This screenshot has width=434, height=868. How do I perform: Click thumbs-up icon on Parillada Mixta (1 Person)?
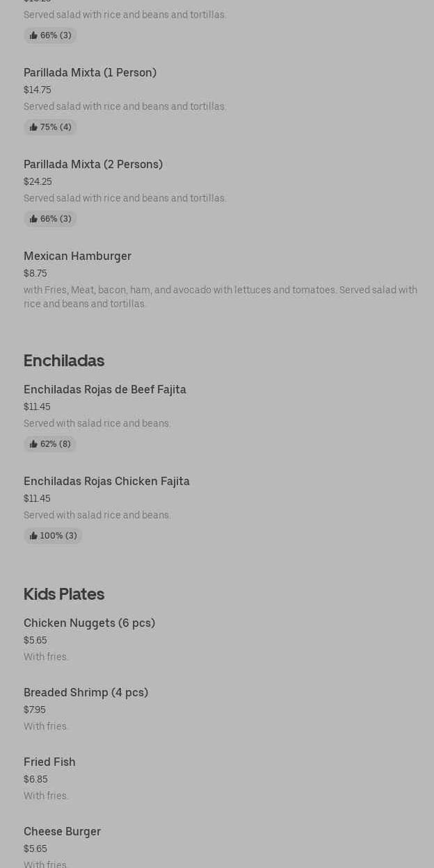click(33, 127)
